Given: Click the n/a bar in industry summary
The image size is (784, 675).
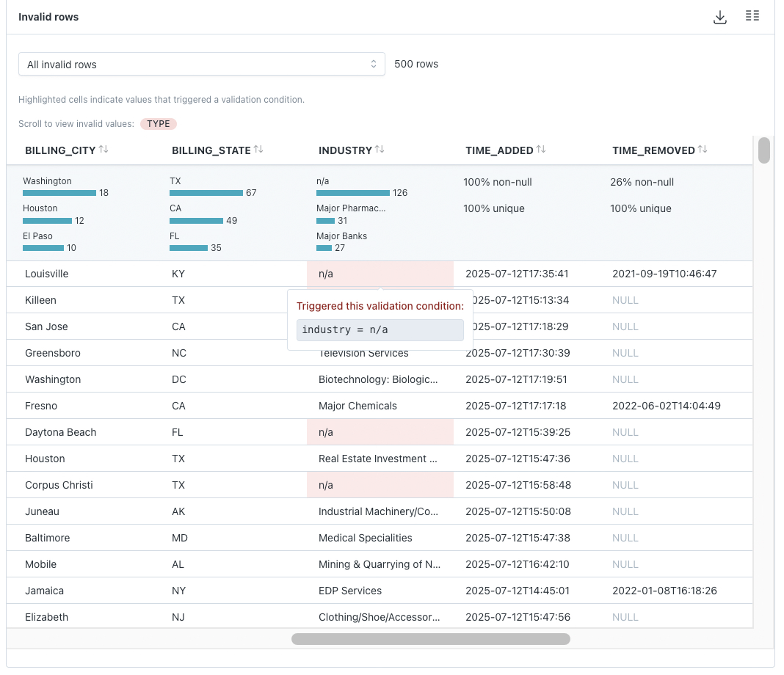Looking at the screenshot, I should point(353,193).
